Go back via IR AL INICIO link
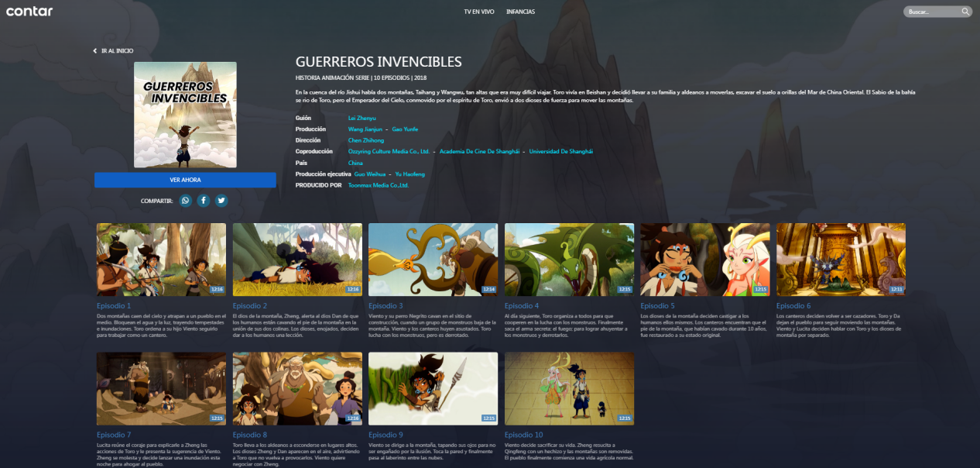The height and width of the screenshot is (468, 980). pos(117,51)
